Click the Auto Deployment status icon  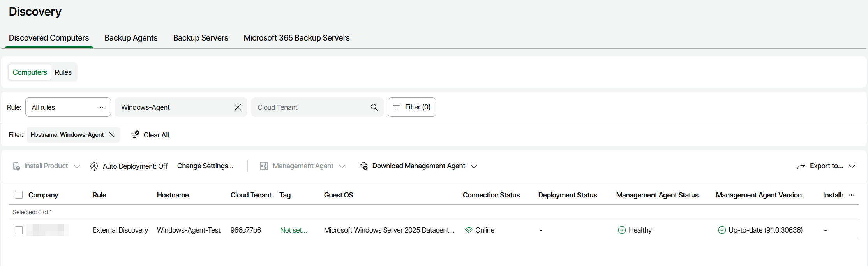coord(94,166)
